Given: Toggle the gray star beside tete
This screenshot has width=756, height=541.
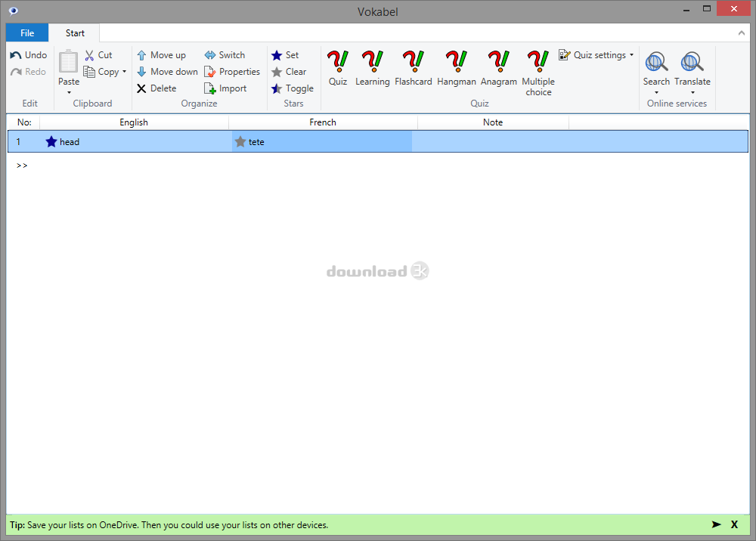Looking at the screenshot, I should (240, 142).
